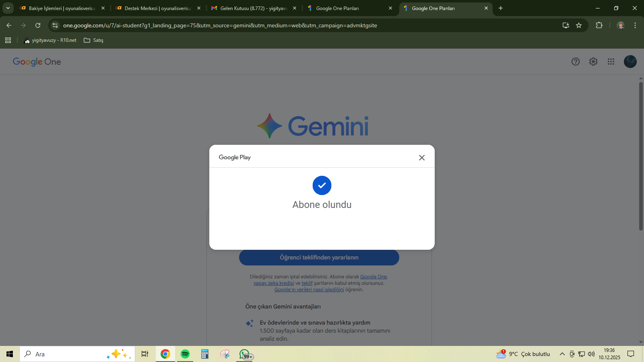Show hidden system tray icons
The height and width of the screenshot is (362, 644).
coord(562,354)
